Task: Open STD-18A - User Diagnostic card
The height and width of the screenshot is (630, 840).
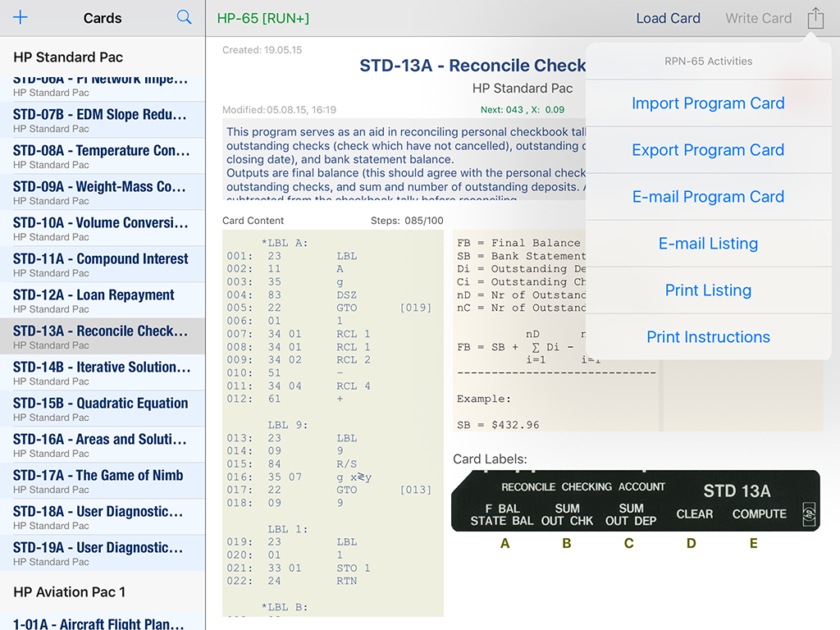Action: tap(103, 517)
